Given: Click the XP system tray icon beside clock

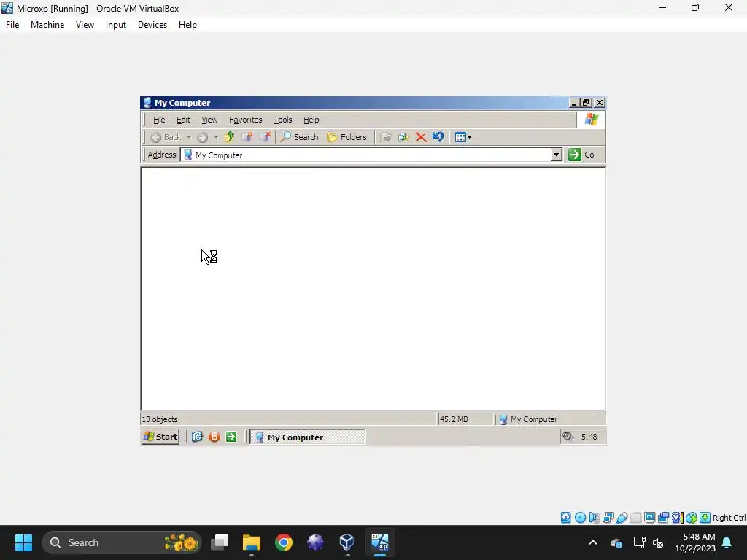Looking at the screenshot, I should click(x=567, y=436).
